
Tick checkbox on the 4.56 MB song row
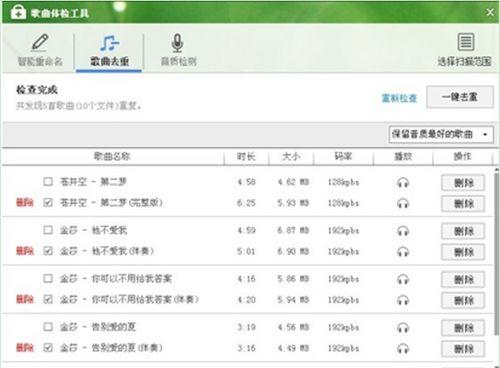pyautogui.click(x=48, y=327)
